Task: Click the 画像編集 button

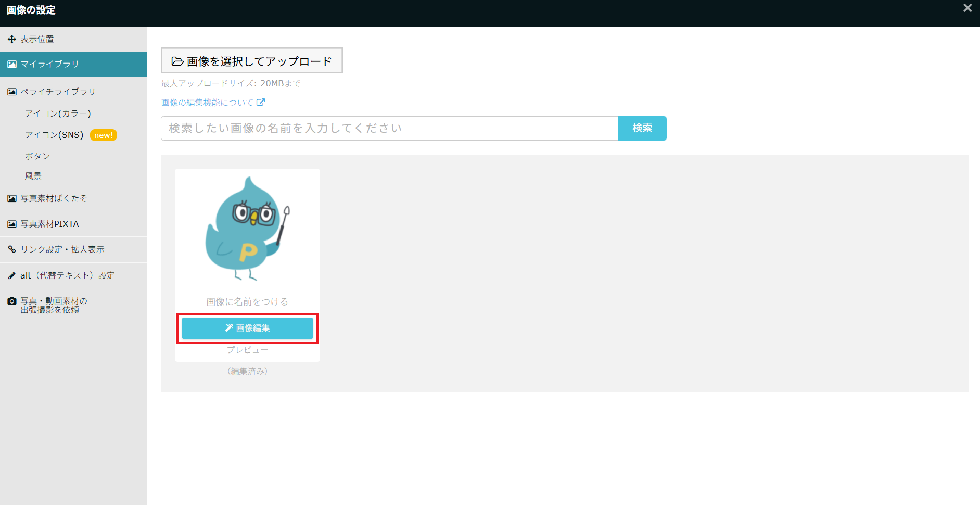Action: (247, 328)
